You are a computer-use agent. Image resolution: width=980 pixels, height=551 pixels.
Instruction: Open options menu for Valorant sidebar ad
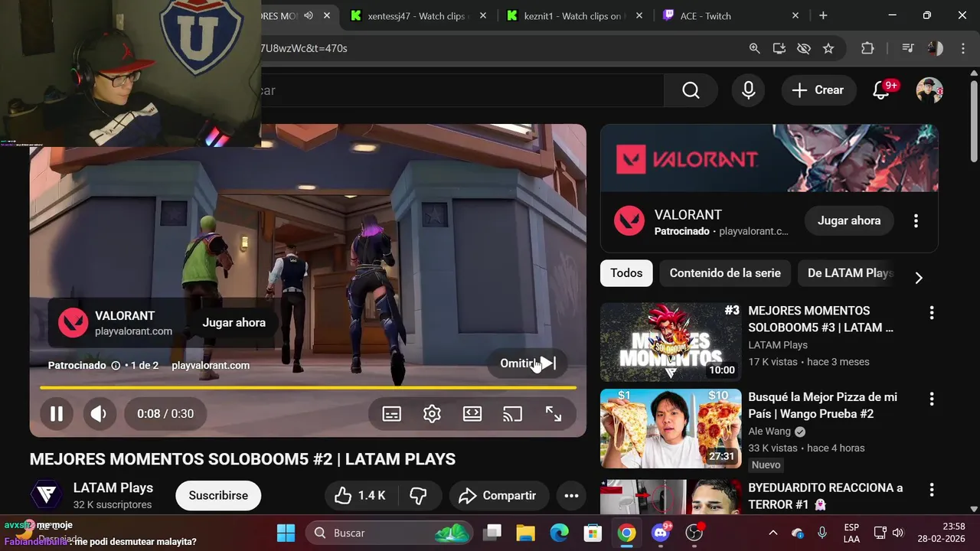916,220
